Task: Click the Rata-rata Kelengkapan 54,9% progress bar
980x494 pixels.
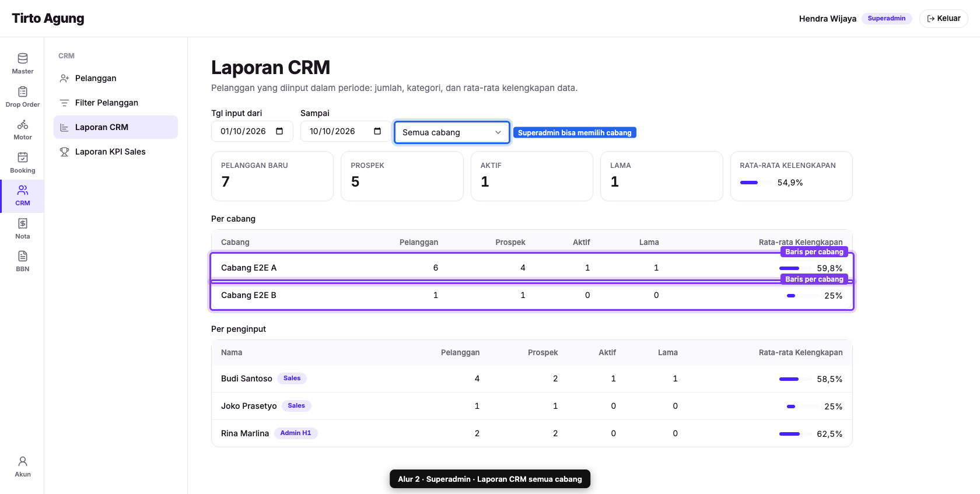Action: pyautogui.click(x=755, y=183)
